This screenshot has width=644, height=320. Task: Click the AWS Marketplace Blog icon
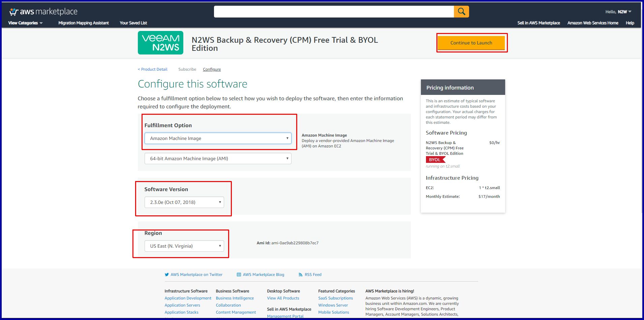(239, 275)
